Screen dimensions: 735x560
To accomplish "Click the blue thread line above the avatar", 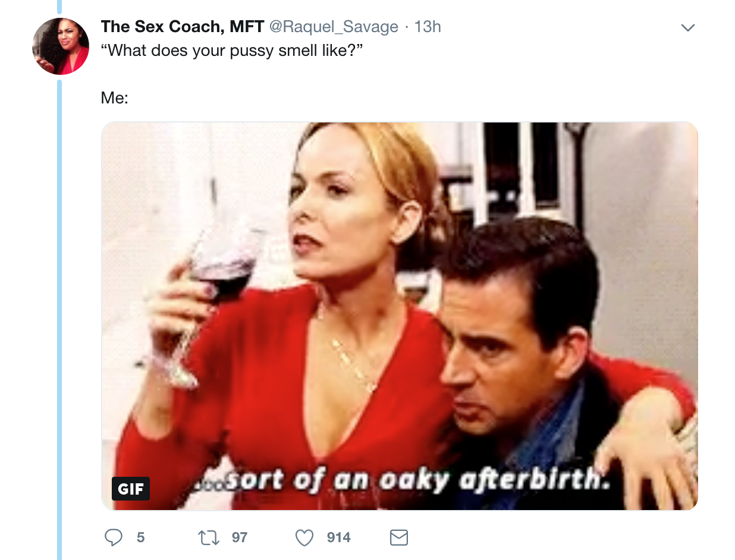I will (x=59, y=7).
